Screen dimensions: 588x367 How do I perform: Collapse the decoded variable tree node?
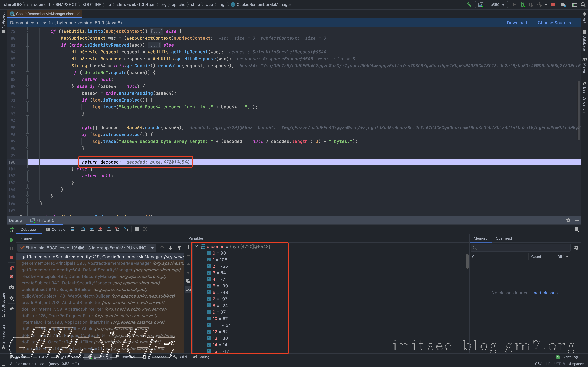click(196, 246)
